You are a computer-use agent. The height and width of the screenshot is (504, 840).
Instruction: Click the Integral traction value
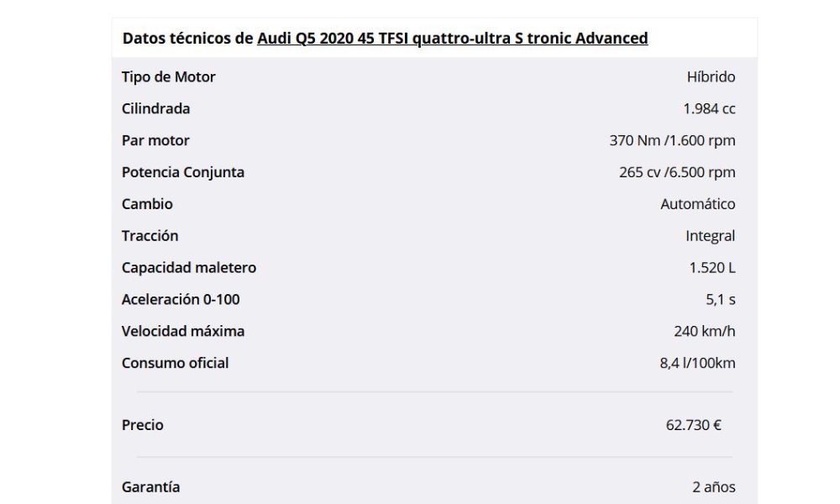click(x=710, y=236)
